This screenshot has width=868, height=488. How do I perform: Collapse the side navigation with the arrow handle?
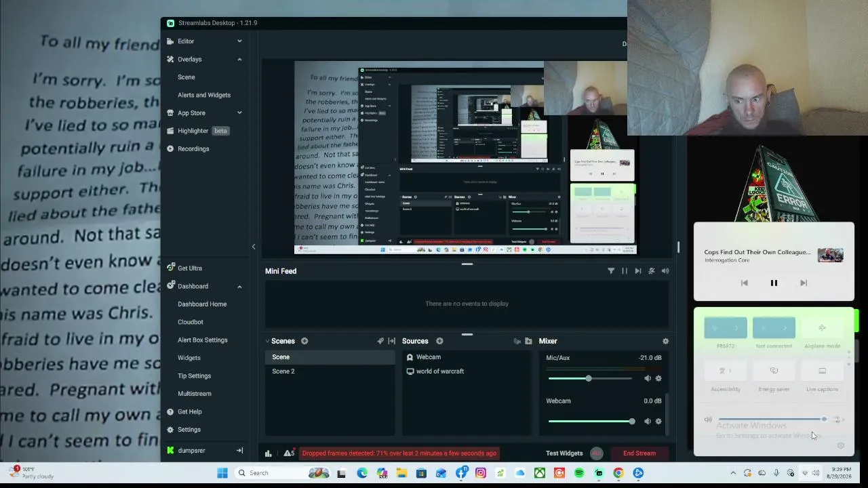click(x=254, y=247)
